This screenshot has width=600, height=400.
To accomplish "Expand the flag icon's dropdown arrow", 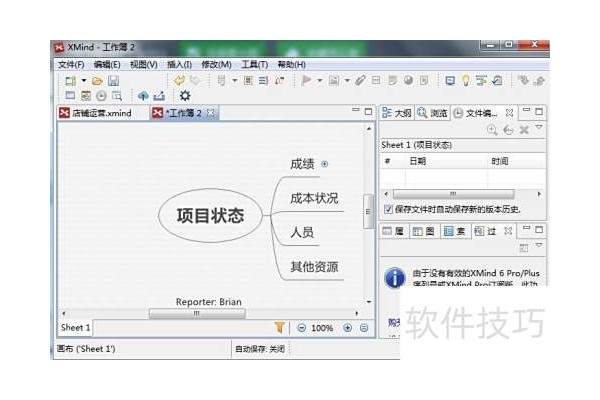I will pyautogui.click(x=320, y=80).
